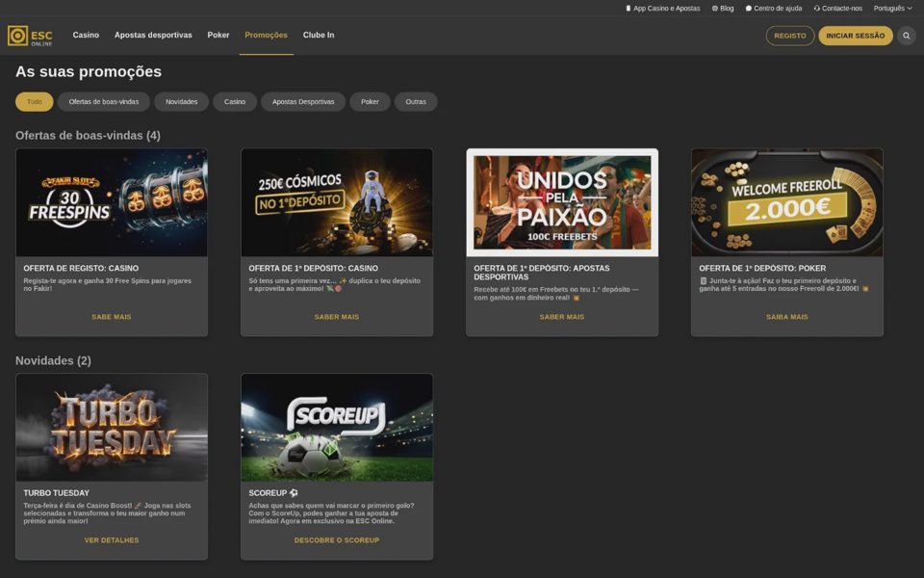The width and height of the screenshot is (924, 578).
Task: Click title OFERTA DE 1º DEPÓSITO: CASINO
Action: [314, 269]
